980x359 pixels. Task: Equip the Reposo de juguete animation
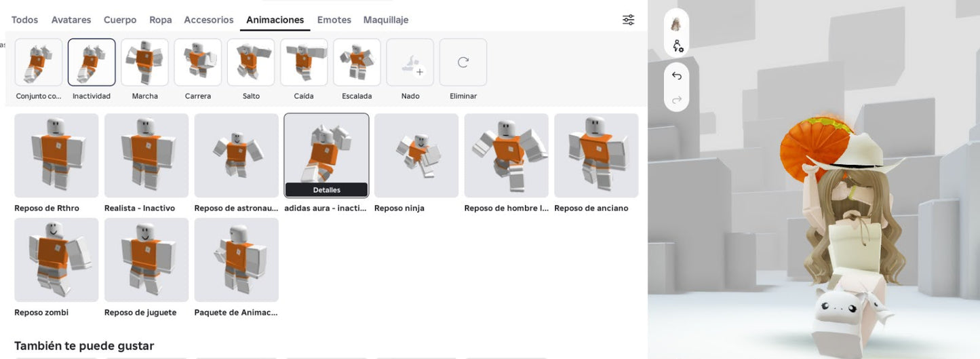click(x=146, y=260)
